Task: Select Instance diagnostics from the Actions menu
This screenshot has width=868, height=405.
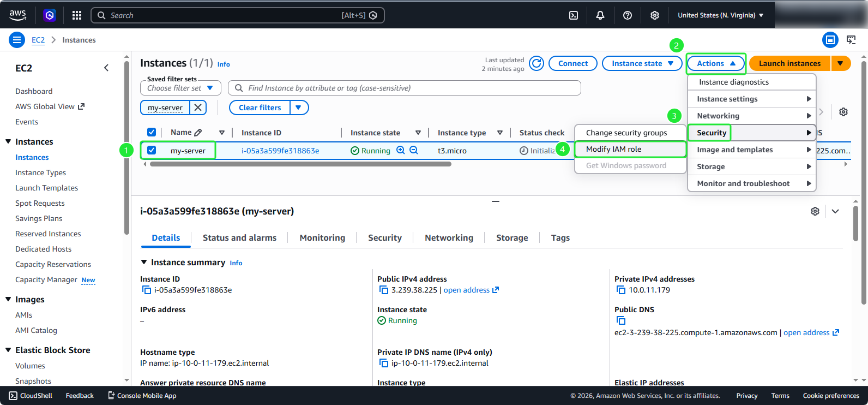Action: [752, 82]
